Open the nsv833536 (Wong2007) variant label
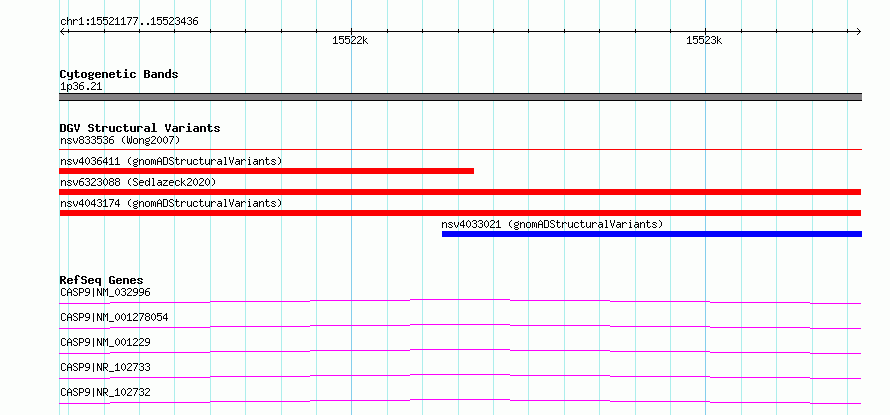This screenshot has width=890, height=415. 120,140
